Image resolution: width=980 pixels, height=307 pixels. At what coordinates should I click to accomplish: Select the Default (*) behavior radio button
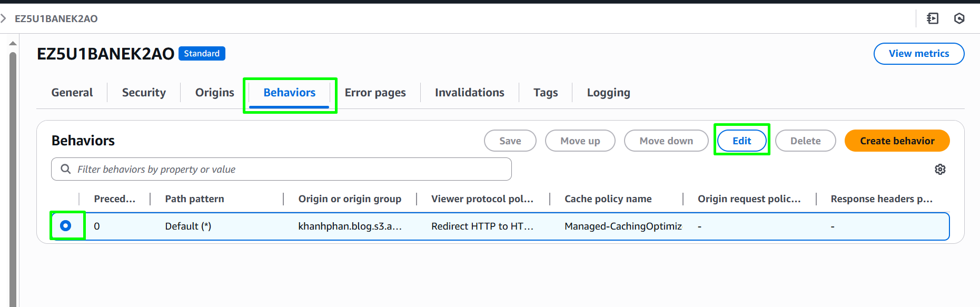tap(66, 225)
